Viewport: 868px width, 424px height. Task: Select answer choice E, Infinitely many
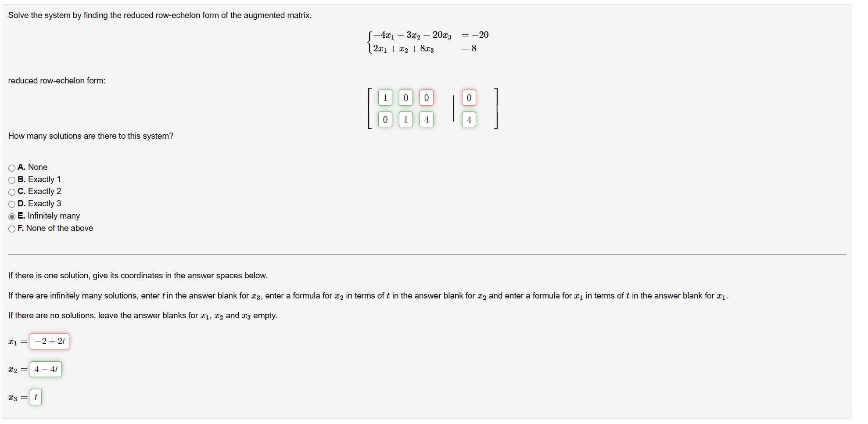tap(11, 216)
